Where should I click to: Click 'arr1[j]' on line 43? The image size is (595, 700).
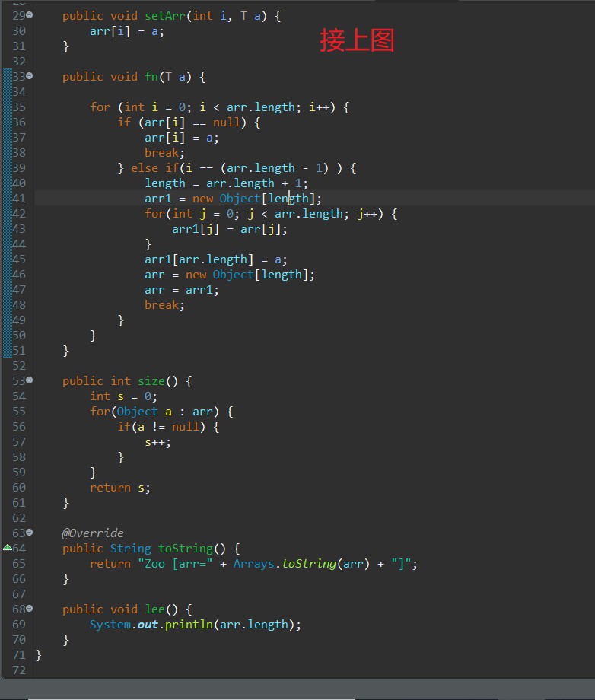click(x=196, y=230)
